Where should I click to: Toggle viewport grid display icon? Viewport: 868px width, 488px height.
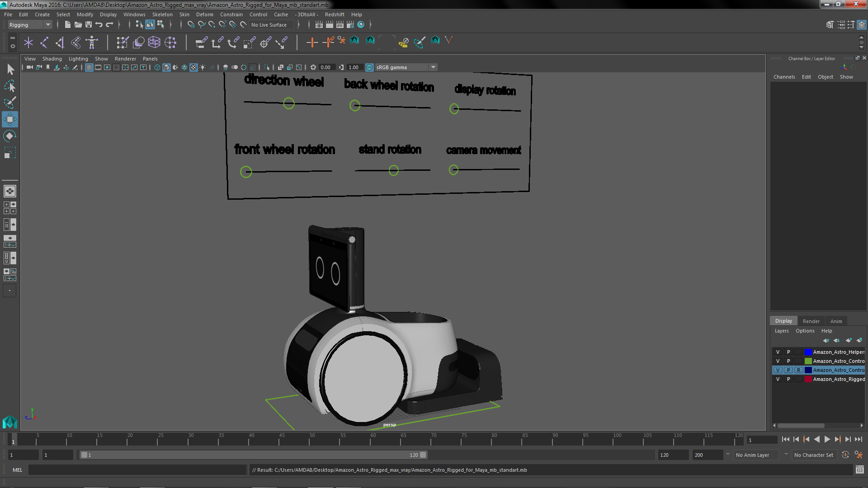point(89,67)
